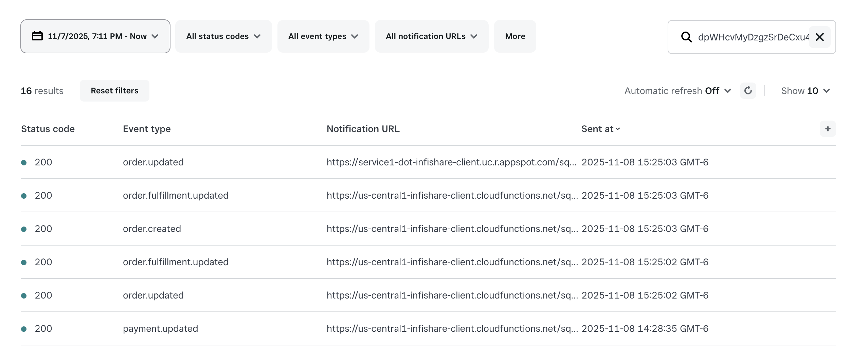Add a column with plus icon
868x360 pixels.
[828, 129]
